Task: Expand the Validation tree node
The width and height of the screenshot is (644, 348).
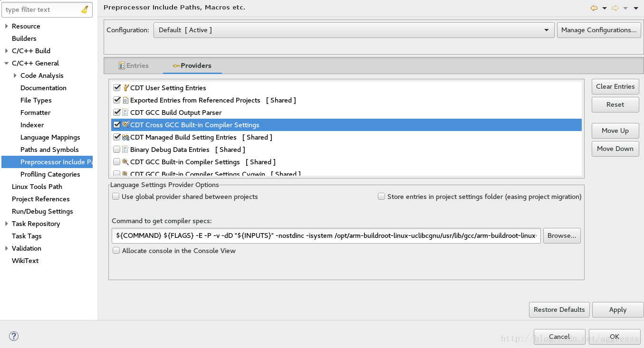Action: (6, 248)
